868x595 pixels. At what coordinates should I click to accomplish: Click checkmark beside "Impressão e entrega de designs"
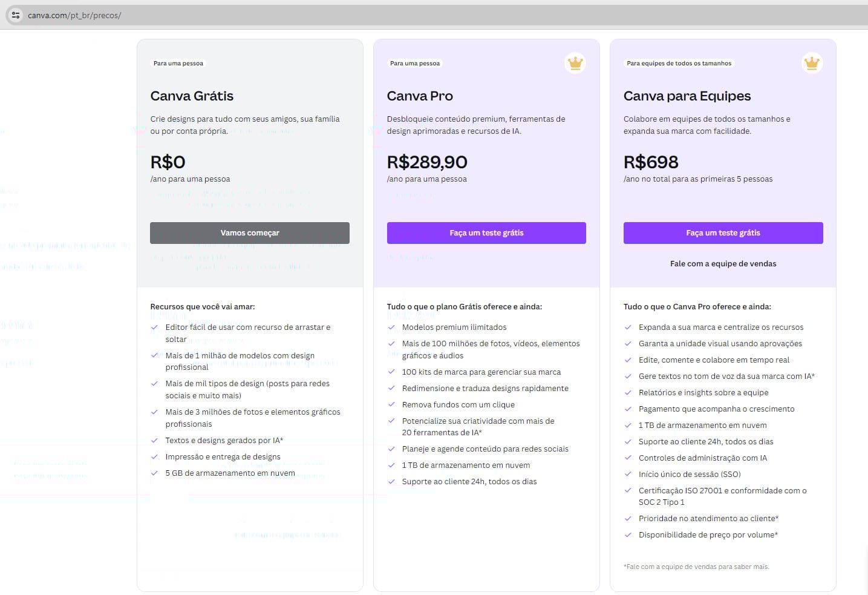point(154,457)
